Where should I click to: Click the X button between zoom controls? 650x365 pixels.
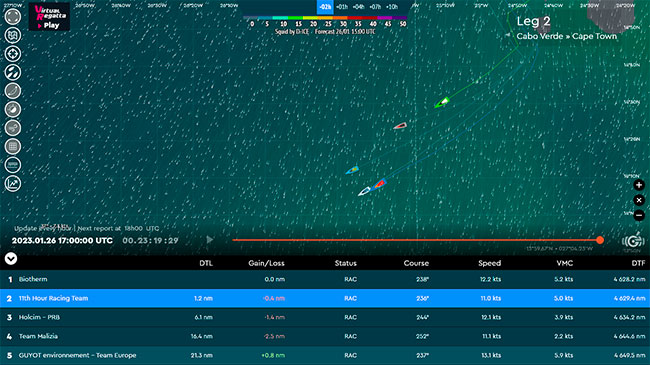pyautogui.click(x=639, y=200)
